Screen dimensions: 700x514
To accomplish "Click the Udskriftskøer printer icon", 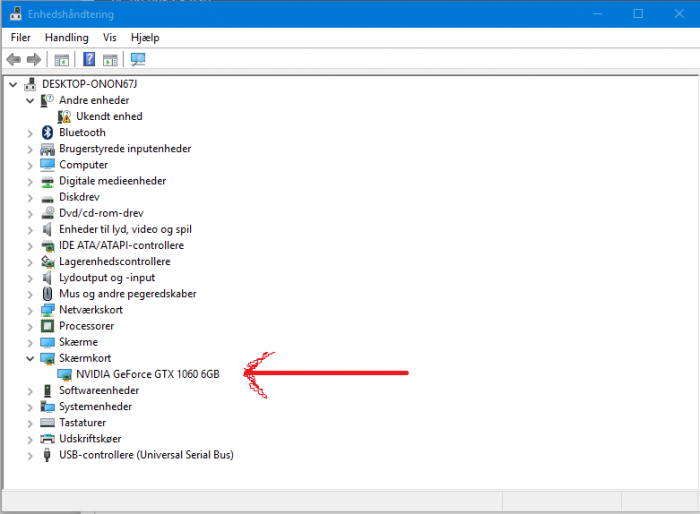I will pyautogui.click(x=47, y=439).
